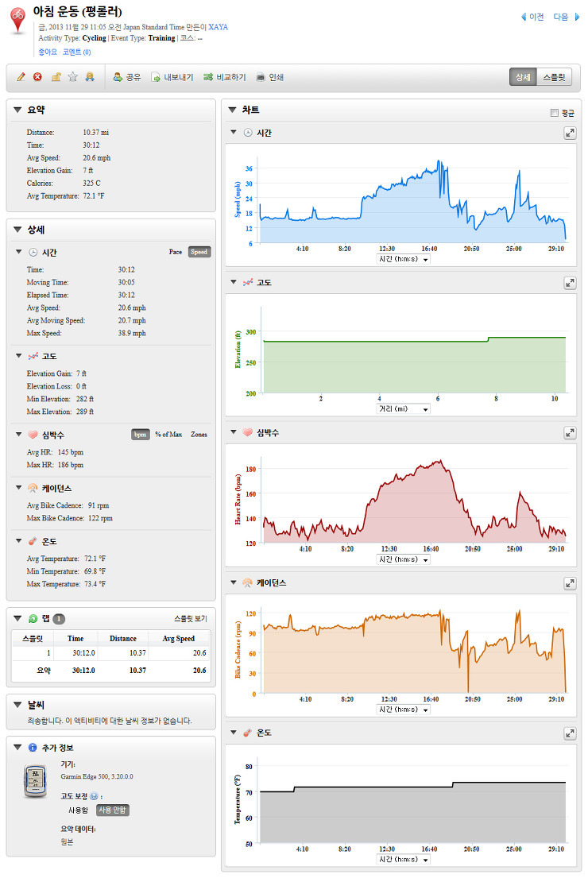Click the Avg Speed column header

(x=178, y=638)
